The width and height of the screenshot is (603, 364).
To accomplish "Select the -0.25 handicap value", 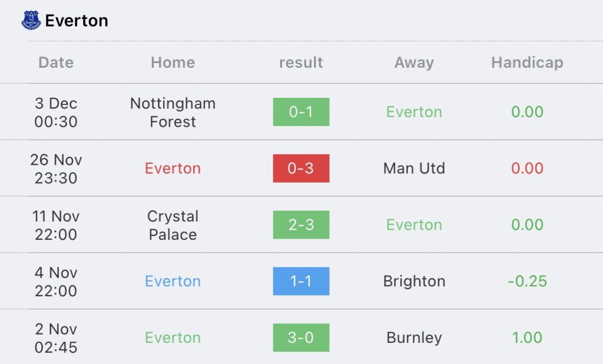I will point(527,282).
